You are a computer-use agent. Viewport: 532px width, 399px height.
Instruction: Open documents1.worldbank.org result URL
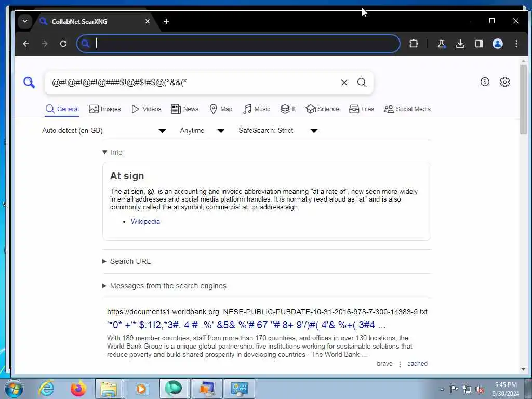tap(267, 312)
